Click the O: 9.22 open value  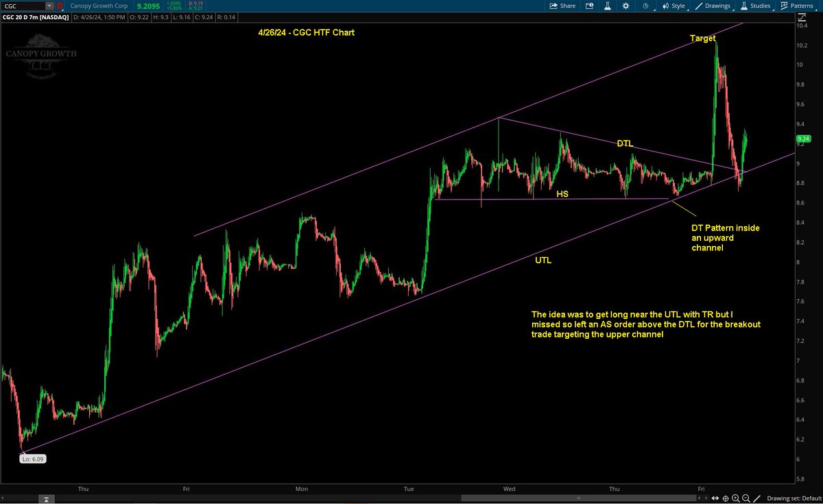[x=139, y=17]
